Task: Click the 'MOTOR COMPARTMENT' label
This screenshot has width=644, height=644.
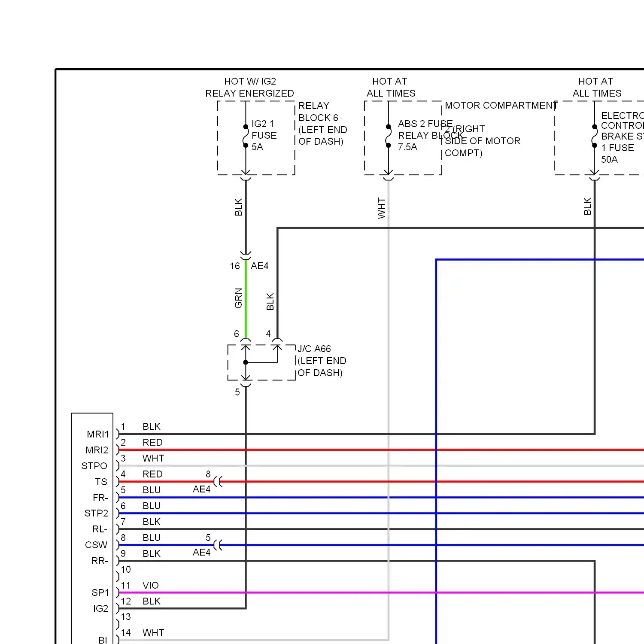Action: [501, 105]
